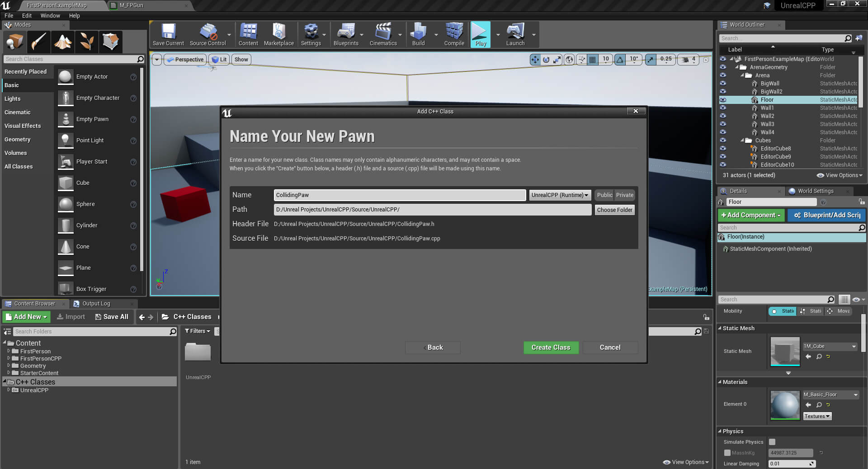The height and width of the screenshot is (469, 868).
Task: Collapse the Static Mesh section
Action: [720, 328]
